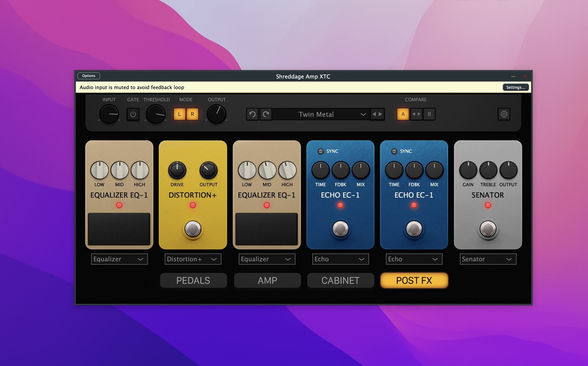Click the second Equalizer EQ-1 black footpad
588x366 pixels.
pyautogui.click(x=267, y=229)
